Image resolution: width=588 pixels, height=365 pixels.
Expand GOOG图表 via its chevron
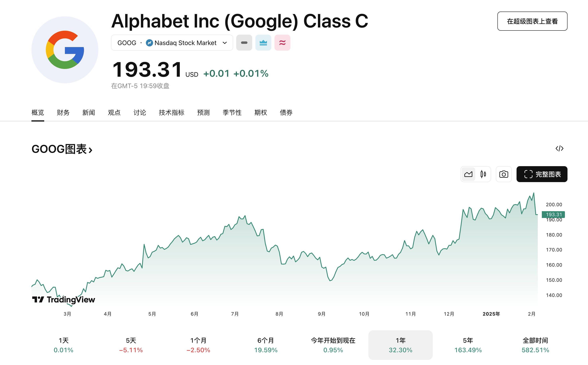tap(90, 150)
